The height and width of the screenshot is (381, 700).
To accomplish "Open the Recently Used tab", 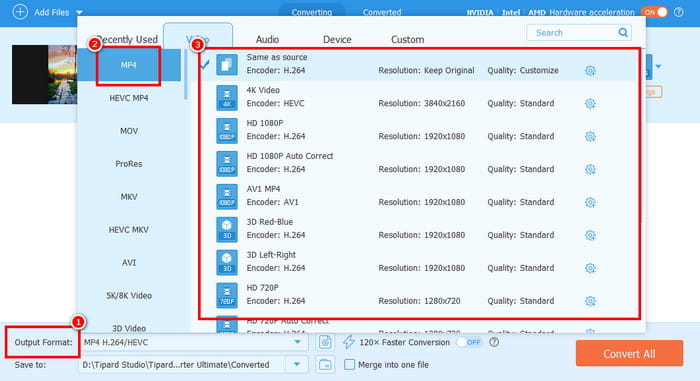I will (127, 39).
